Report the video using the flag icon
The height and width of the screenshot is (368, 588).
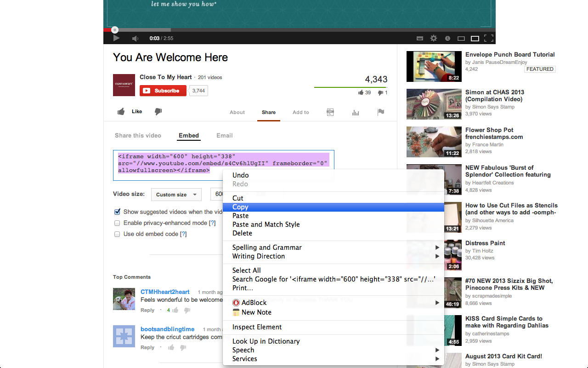(x=380, y=112)
